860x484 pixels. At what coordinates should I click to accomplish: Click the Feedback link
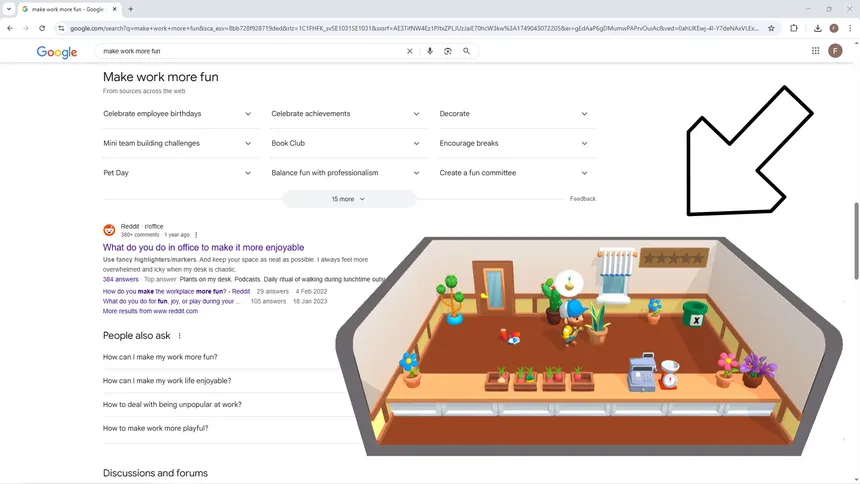(582, 199)
